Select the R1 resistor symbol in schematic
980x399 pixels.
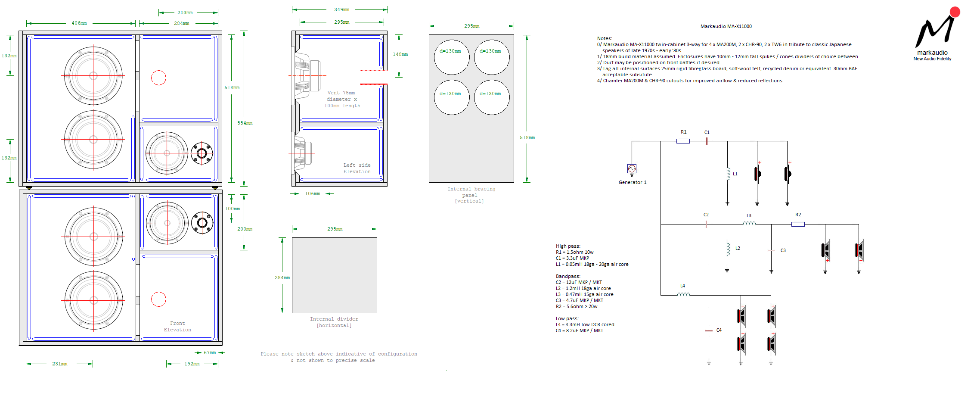pyautogui.click(x=683, y=141)
